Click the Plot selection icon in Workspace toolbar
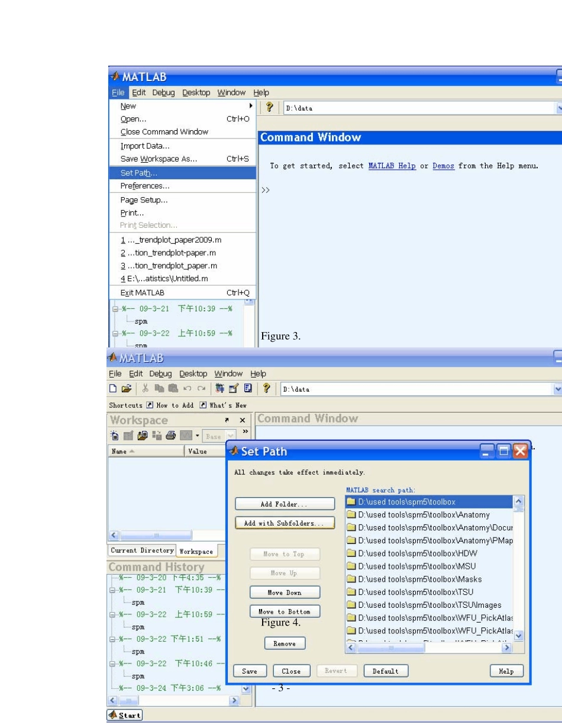Image resolution: width=562 pixels, height=728 pixels. (x=185, y=436)
